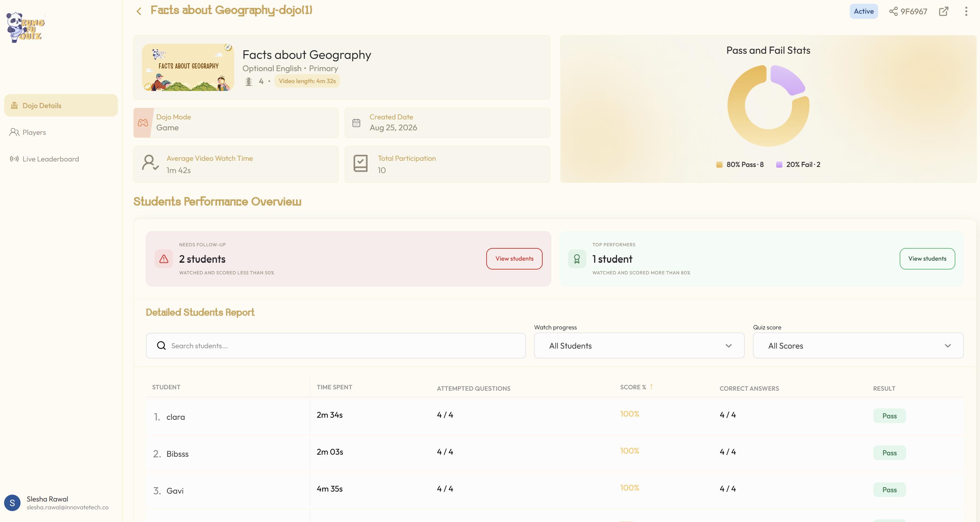
Task: Select student row Bibsss
Action: click(x=555, y=453)
